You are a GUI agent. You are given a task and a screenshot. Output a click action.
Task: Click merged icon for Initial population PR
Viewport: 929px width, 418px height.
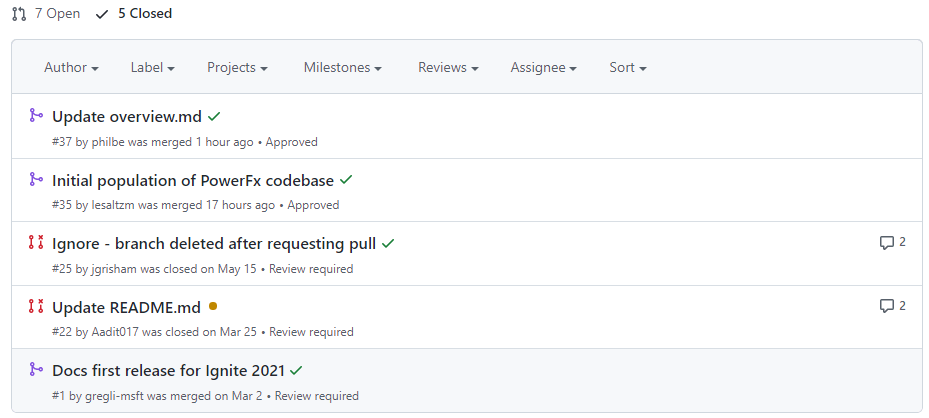[x=36, y=180]
